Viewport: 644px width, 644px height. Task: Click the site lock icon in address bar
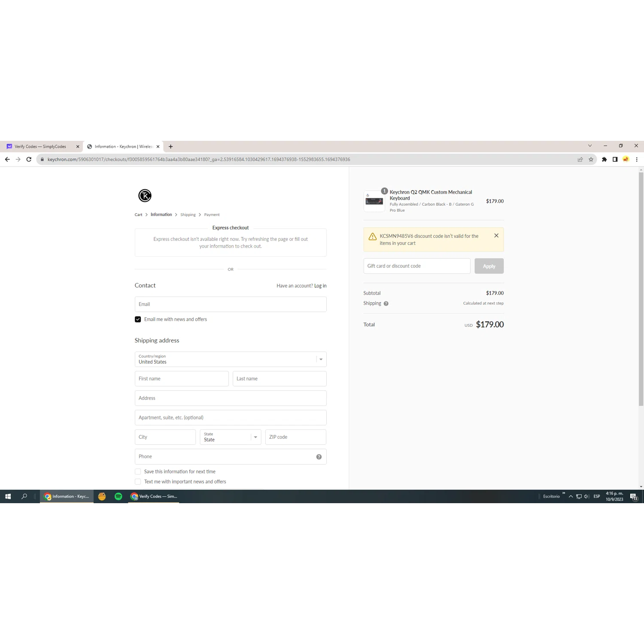tap(42, 159)
